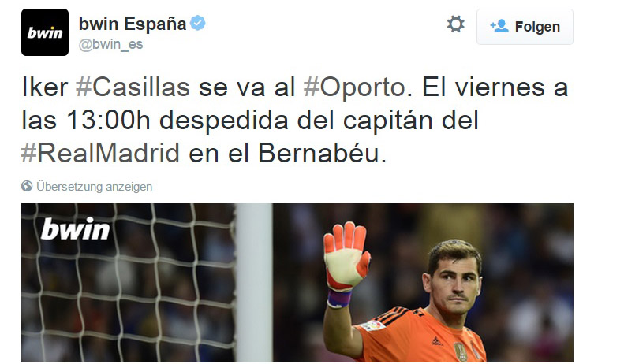624x364 pixels.
Task: Open the #Casillas hashtag
Action: point(133,87)
